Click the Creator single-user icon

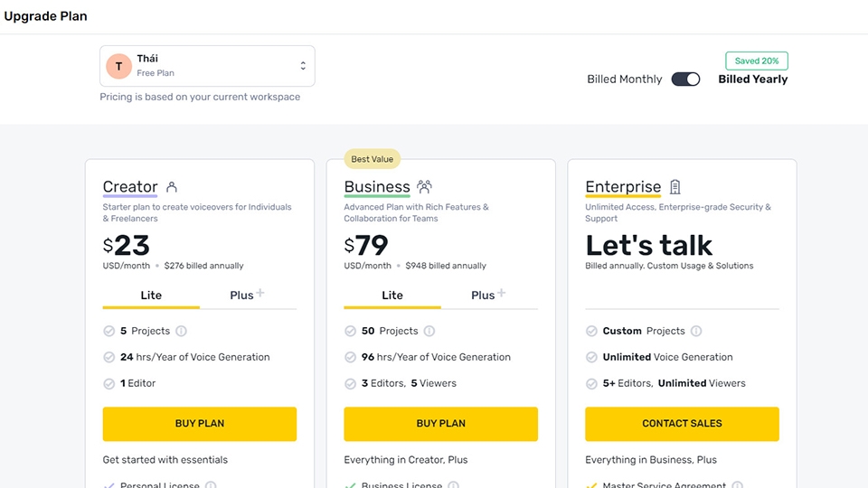tap(172, 187)
